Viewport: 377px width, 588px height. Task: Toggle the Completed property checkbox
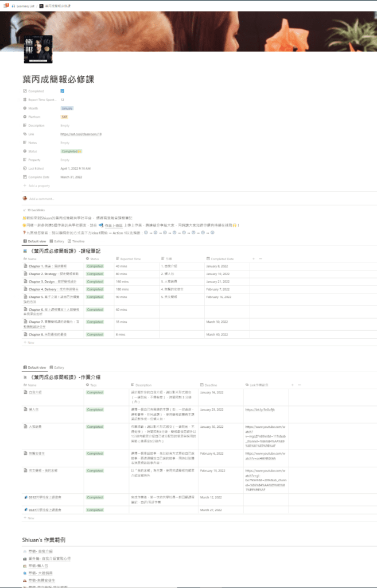click(63, 91)
